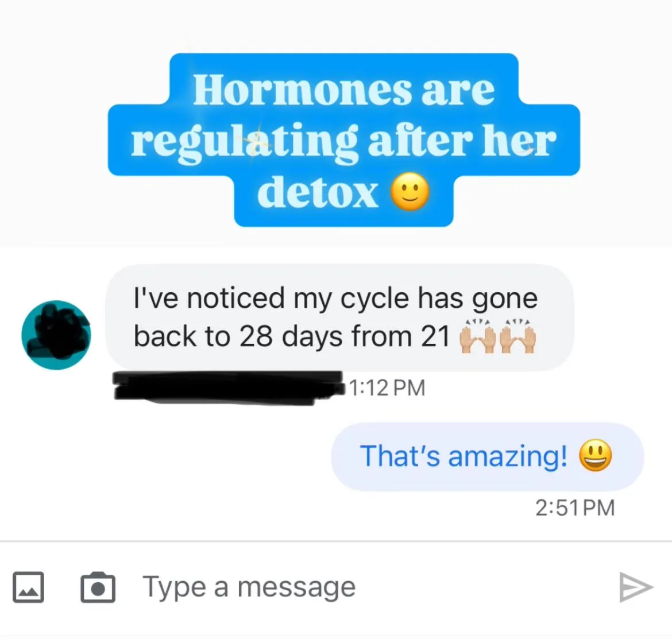Image resolution: width=672 pixels, height=639 pixels.
Task: Tap the smiley emoji after detox
Action: pos(410,192)
